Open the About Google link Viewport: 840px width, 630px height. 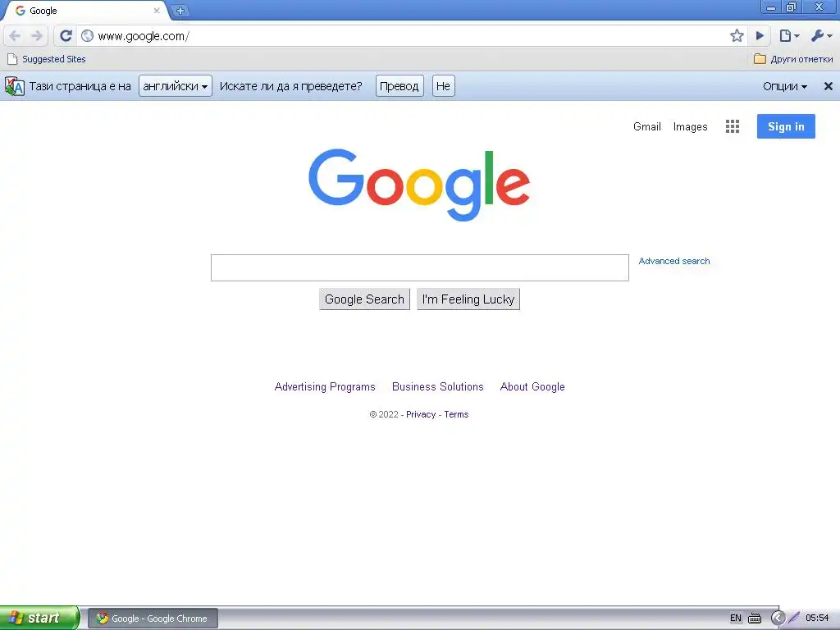tap(532, 387)
